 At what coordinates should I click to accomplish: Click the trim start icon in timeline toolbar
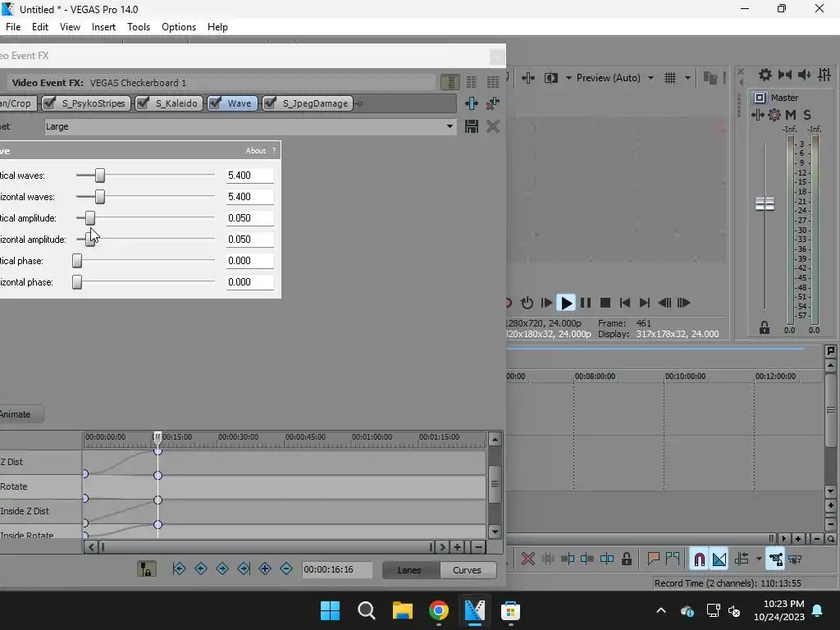[x=568, y=559]
